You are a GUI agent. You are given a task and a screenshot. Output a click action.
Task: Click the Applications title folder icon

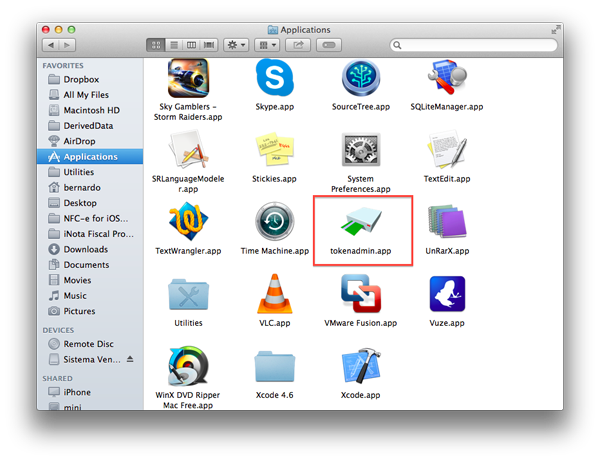(x=272, y=29)
